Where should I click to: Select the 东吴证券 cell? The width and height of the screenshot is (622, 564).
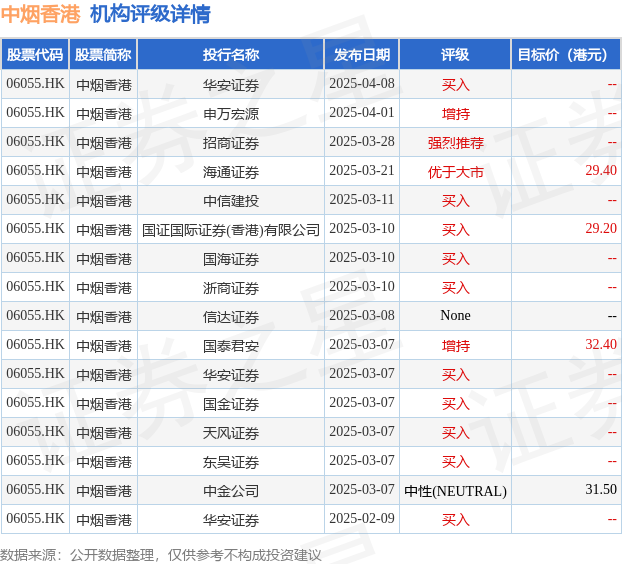click(231, 462)
